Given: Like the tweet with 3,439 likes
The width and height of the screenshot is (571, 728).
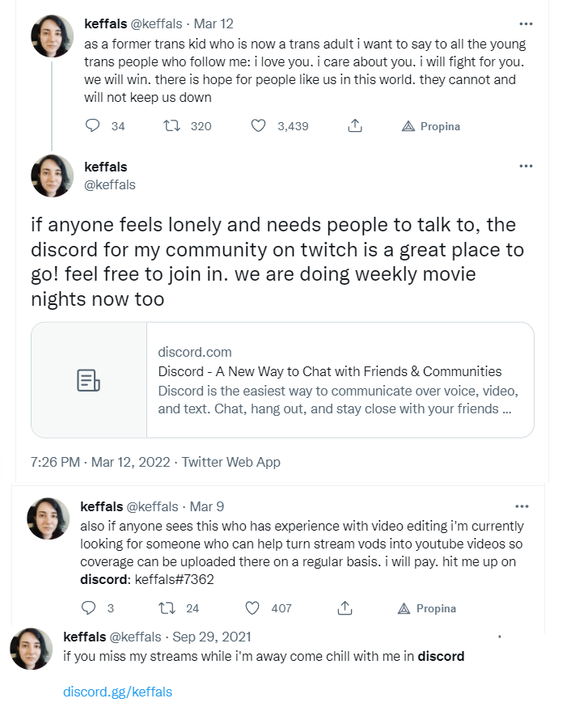Looking at the screenshot, I should pyautogui.click(x=259, y=126).
